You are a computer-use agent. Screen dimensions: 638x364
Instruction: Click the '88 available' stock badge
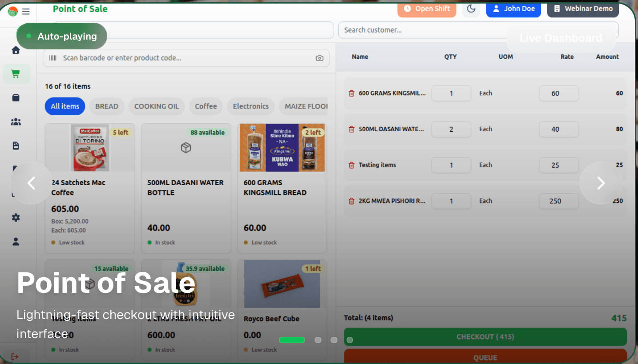pos(207,133)
